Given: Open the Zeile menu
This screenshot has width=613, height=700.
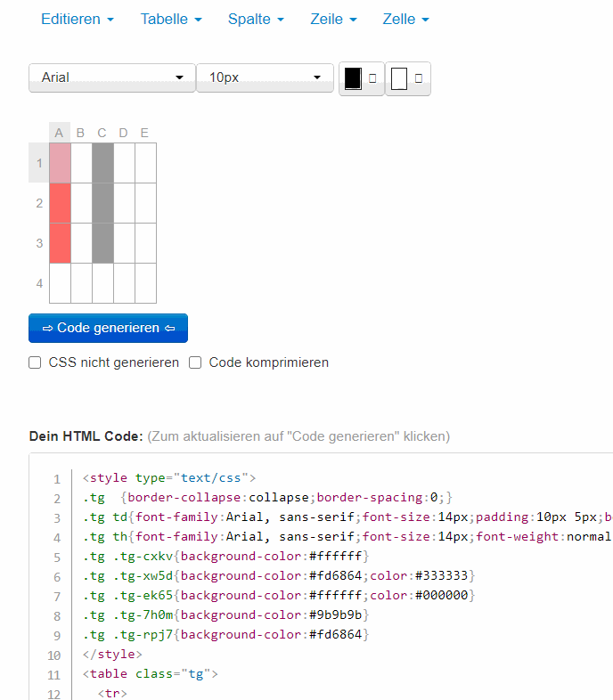Looking at the screenshot, I should point(333,19).
